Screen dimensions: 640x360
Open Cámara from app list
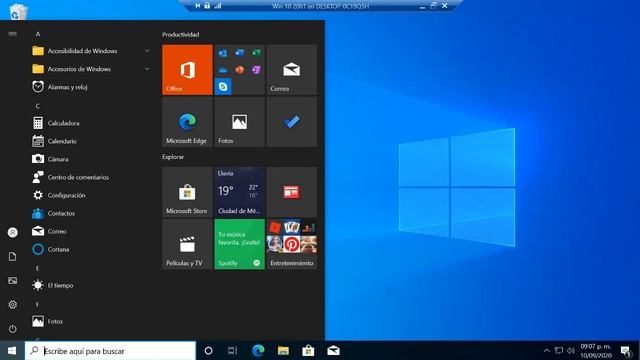coord(92,159)
